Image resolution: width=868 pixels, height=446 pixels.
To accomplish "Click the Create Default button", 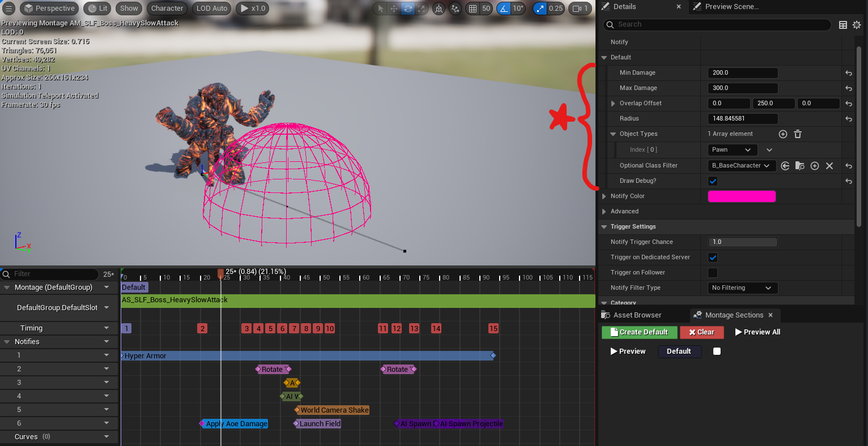I will [639, 332].
